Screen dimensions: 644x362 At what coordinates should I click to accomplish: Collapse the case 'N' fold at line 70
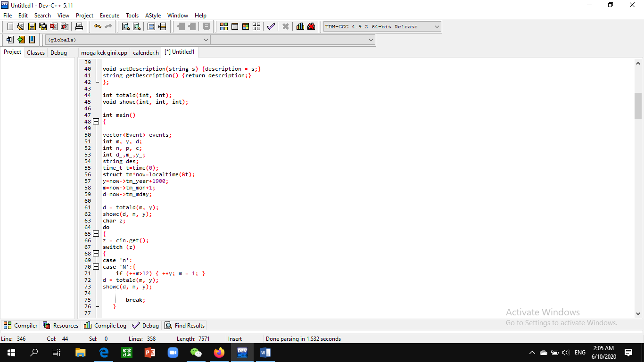(x=96, y=267)
